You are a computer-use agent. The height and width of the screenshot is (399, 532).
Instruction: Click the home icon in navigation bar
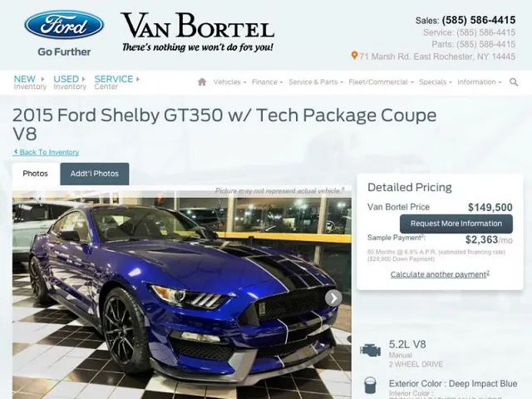click(202, 81)
